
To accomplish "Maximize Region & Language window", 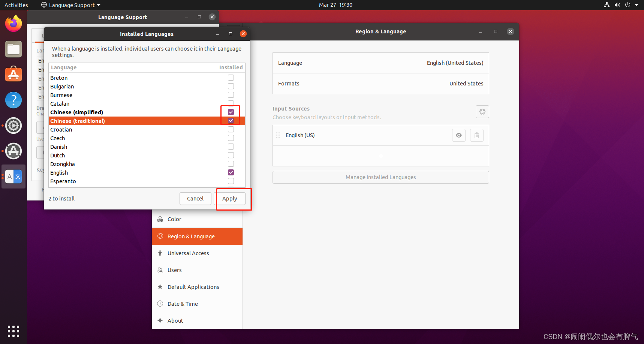I will coord(496,31).
